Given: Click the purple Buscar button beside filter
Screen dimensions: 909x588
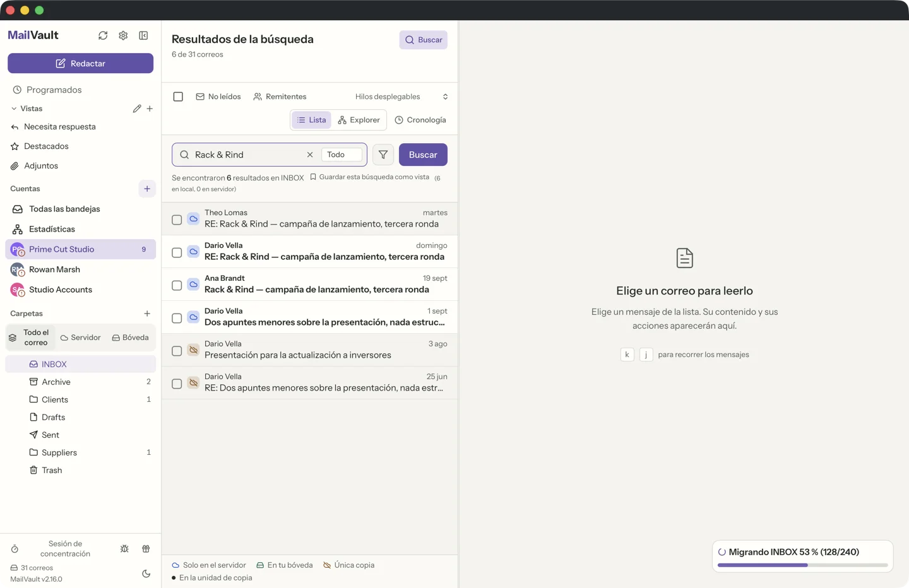Looking at the screenshot, I should pos(423,155).
